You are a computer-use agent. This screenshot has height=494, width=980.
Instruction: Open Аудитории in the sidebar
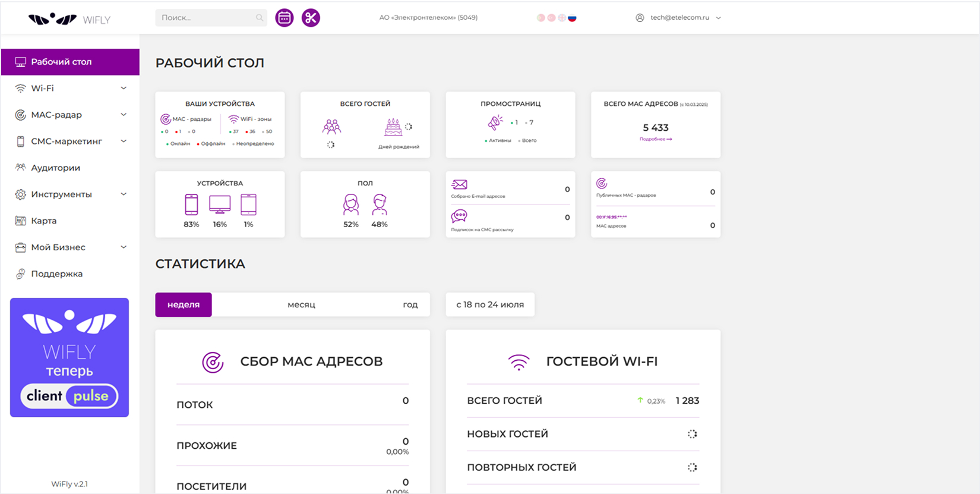point(55,168)
